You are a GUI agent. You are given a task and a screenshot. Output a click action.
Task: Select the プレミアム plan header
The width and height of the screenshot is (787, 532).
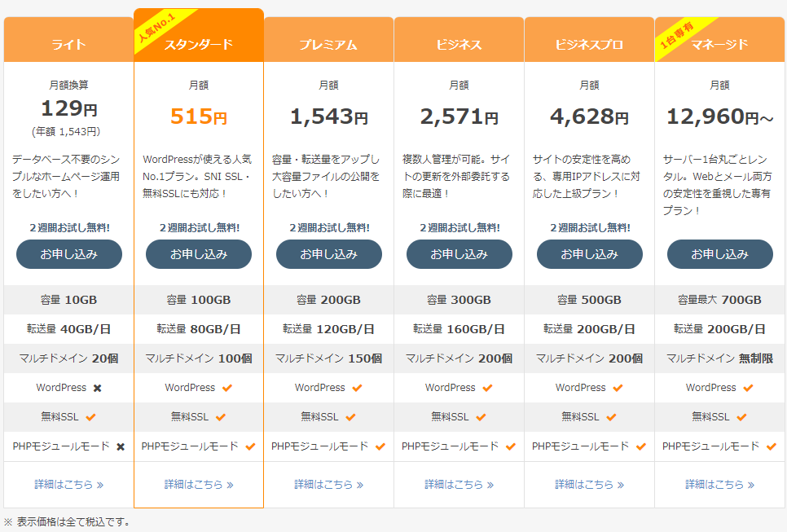coord(328,45)
